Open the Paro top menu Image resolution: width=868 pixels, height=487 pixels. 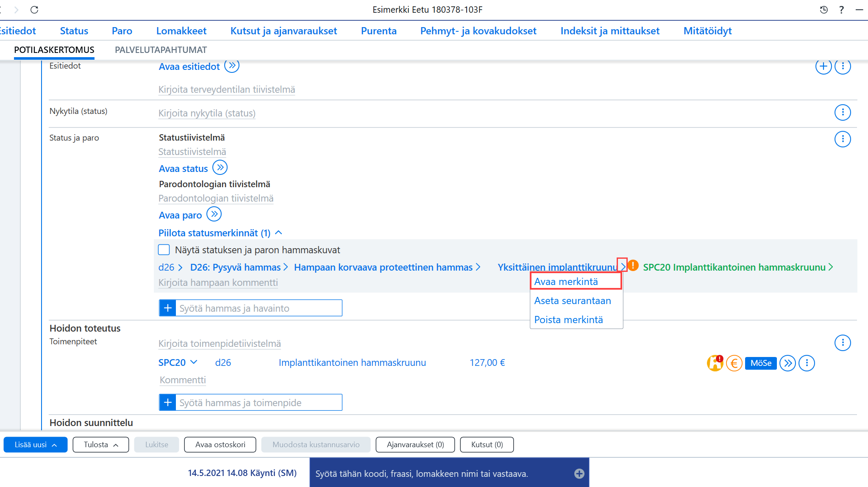122,31
